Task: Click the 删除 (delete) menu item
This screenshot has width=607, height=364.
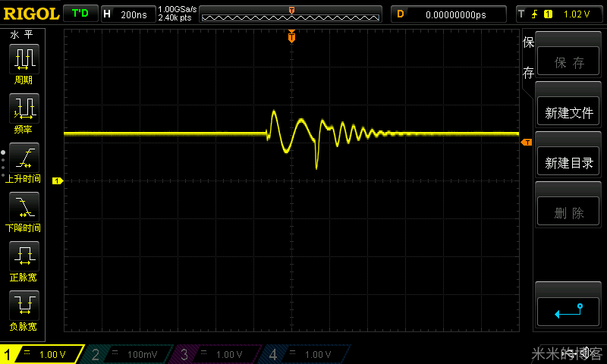Action: tap(568, 213)
